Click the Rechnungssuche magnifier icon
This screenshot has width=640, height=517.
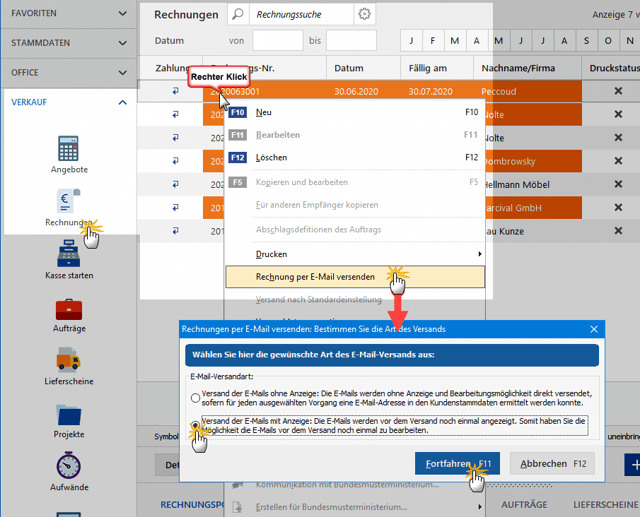click(237, 15)
